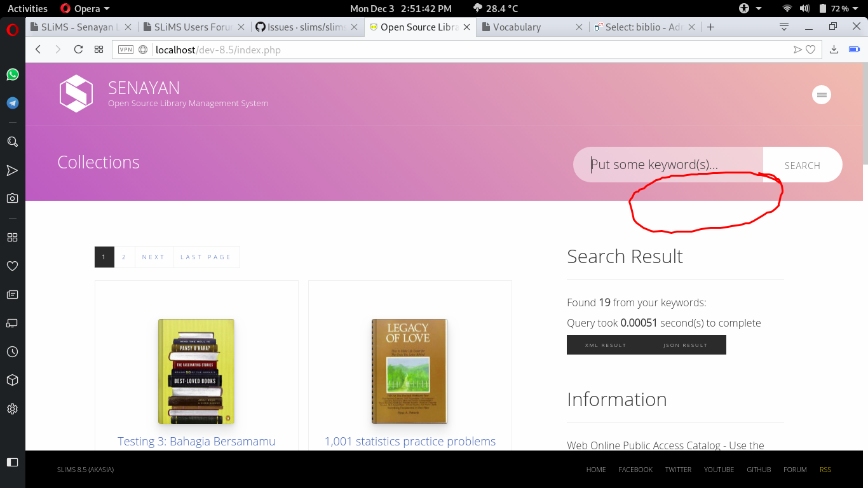
Task: Open JSON RESULT button
Action: click(x=685, y=345)
